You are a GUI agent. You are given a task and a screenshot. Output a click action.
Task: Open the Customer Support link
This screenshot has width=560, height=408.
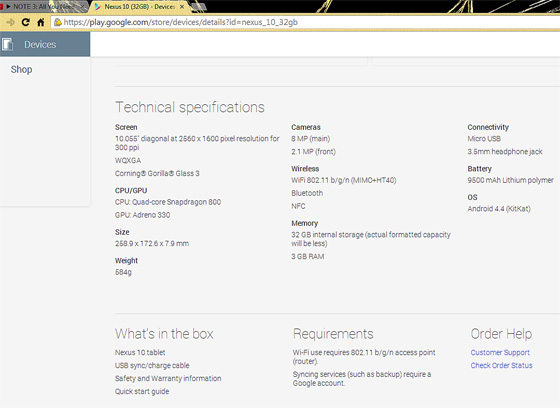pyautogui.click(x=500, y=352)
